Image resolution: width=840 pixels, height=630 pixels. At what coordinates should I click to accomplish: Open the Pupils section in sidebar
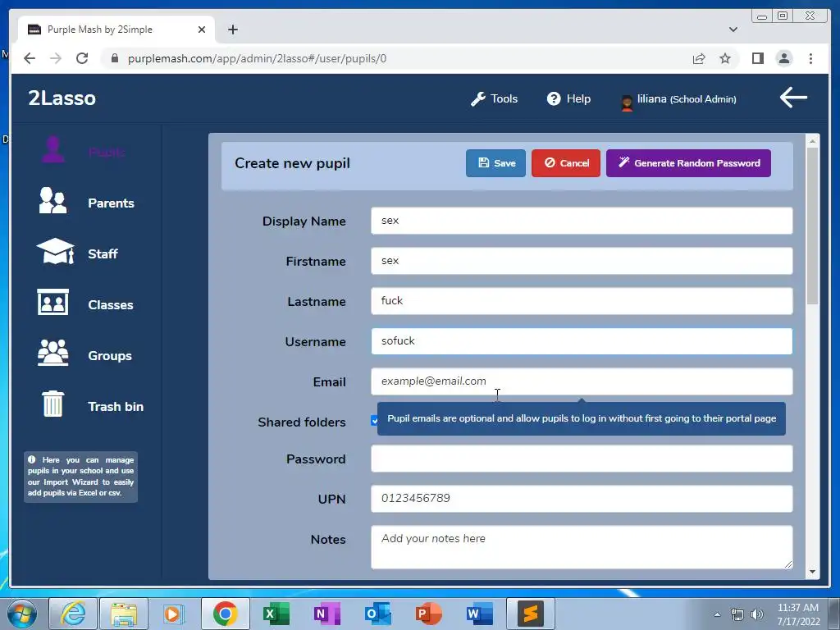(83, 151)
